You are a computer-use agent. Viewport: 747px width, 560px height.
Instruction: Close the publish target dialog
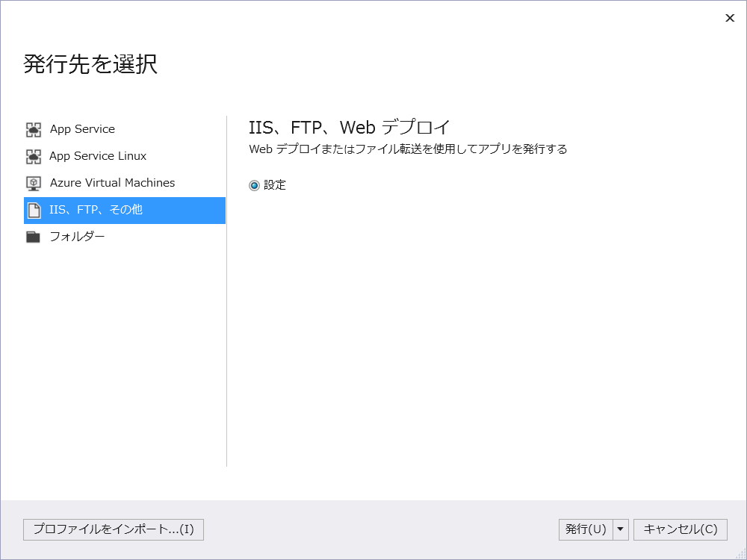tap(729, 18)
